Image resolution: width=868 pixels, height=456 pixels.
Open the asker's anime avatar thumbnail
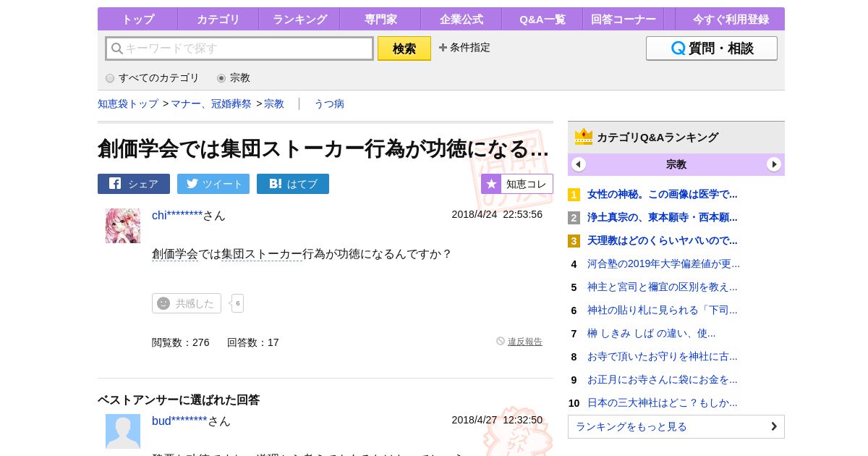point(123,226)
